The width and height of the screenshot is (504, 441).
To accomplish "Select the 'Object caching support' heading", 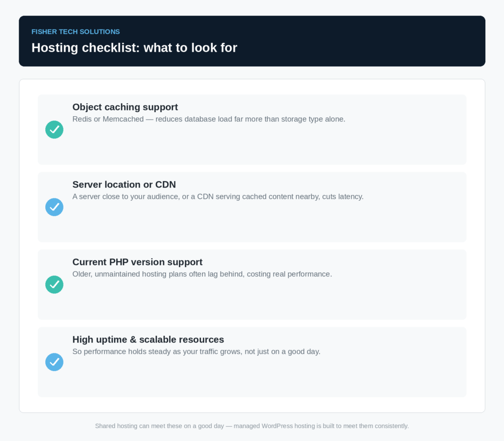I will [x=125, y=107].
